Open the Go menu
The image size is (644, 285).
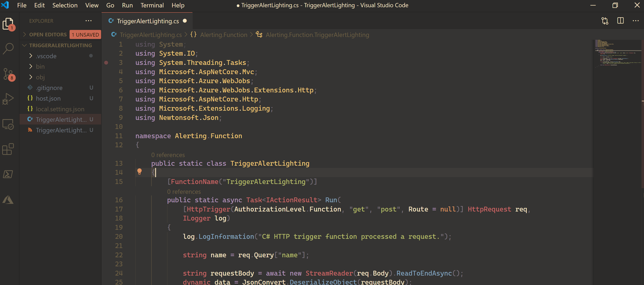click(110, 5)
